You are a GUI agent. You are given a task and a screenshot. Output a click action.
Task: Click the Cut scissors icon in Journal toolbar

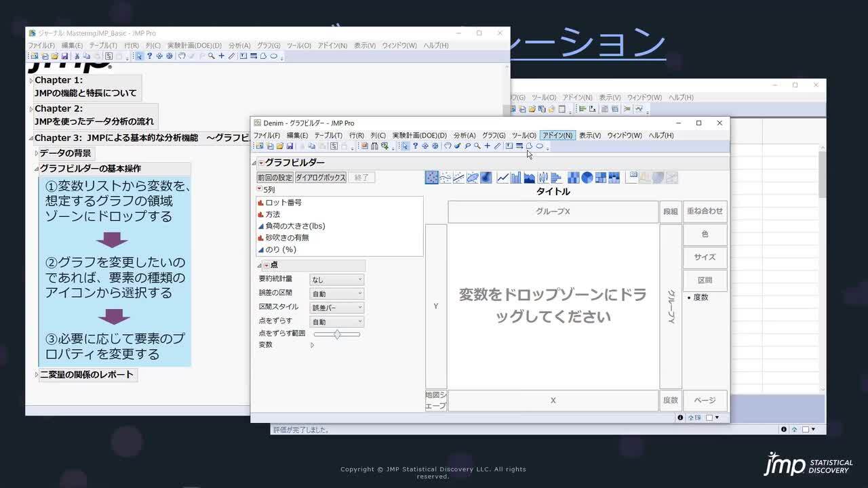(x=77, y=56)
